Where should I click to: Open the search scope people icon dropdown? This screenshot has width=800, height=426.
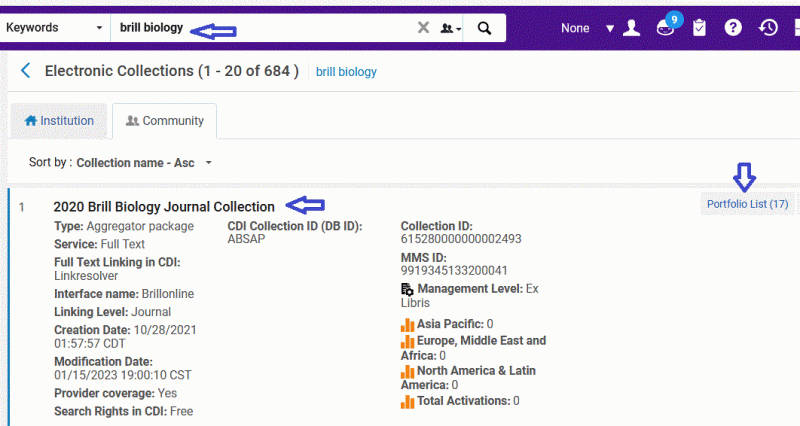pos(451,29)
